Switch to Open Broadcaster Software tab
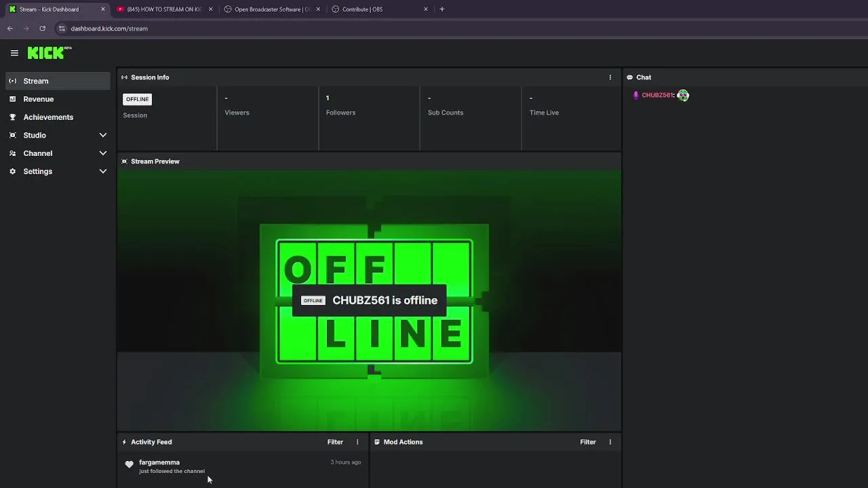Viewport: 868px width, 488px height. pyautogui.click(x=272, y=9)
